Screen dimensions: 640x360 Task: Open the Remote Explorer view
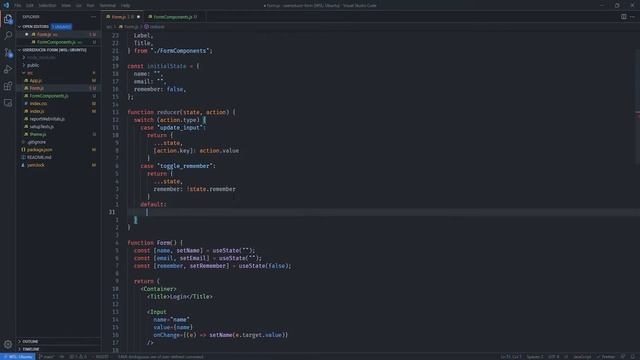(8, 103)
